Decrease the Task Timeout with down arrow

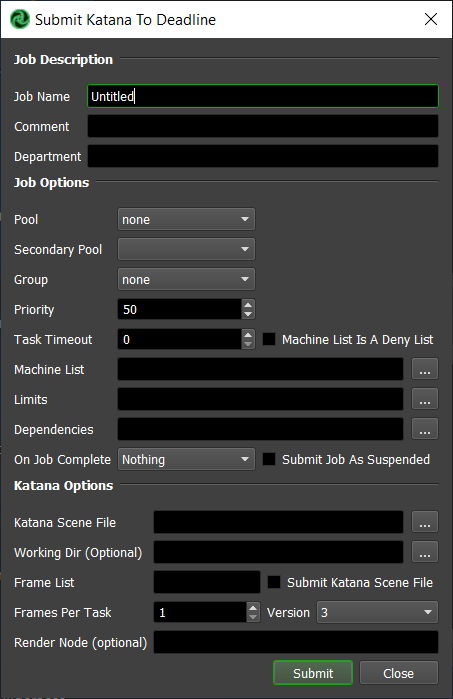[248, 345]
